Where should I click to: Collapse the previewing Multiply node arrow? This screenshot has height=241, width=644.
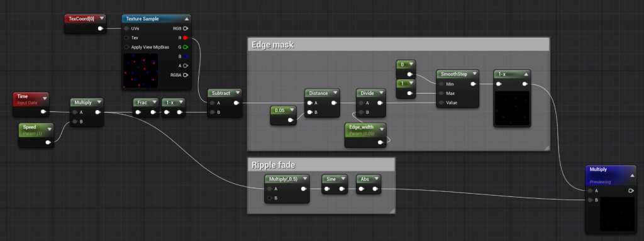coord(632,176)
